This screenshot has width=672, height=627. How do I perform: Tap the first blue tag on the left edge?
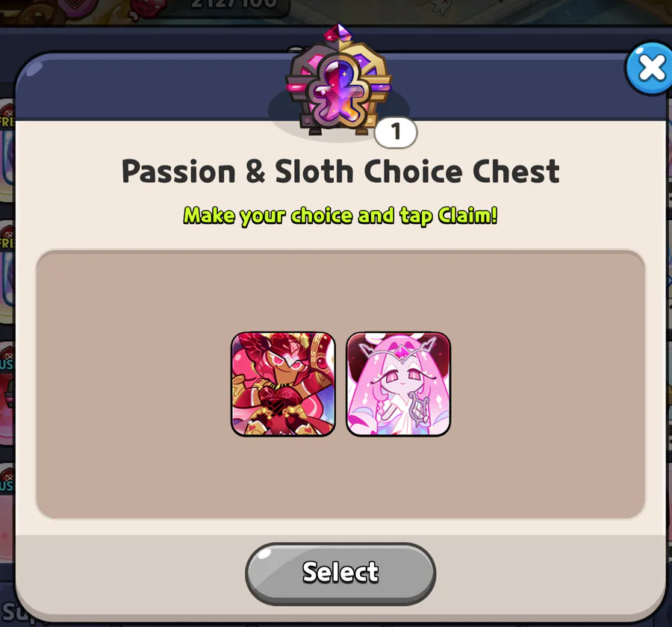(7, 364)
